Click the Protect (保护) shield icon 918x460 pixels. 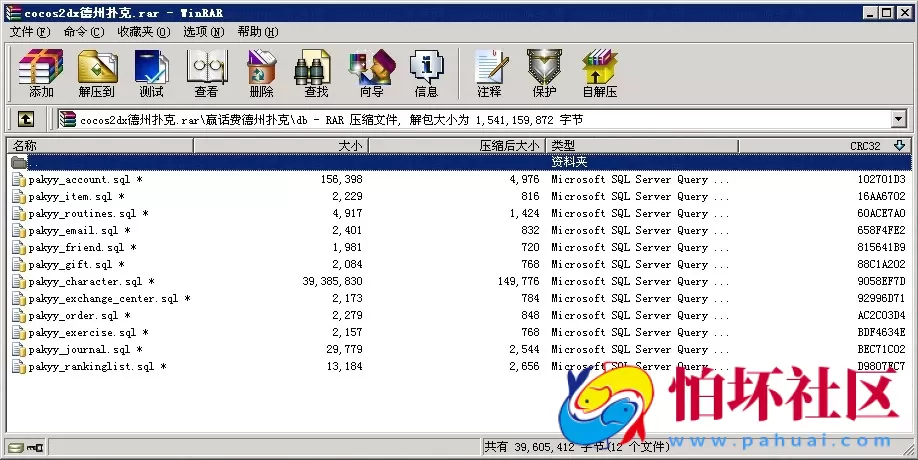coord(544,73)
